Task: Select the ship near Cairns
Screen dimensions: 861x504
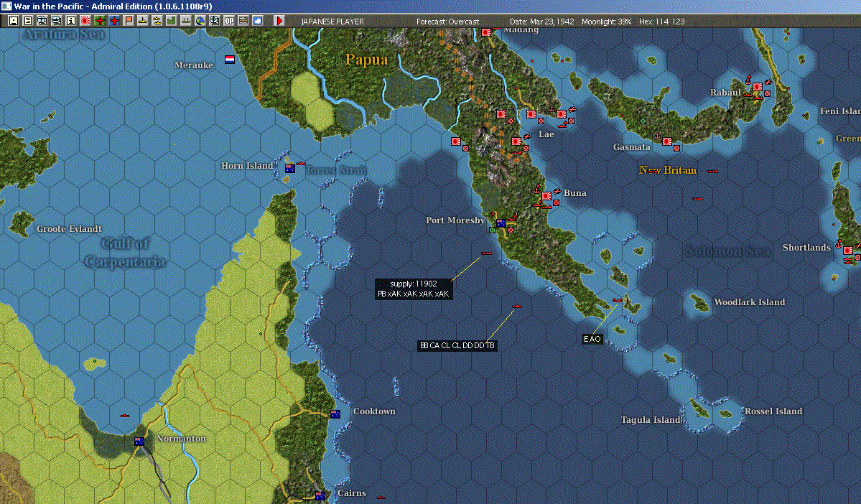Action: coord(381,498)
